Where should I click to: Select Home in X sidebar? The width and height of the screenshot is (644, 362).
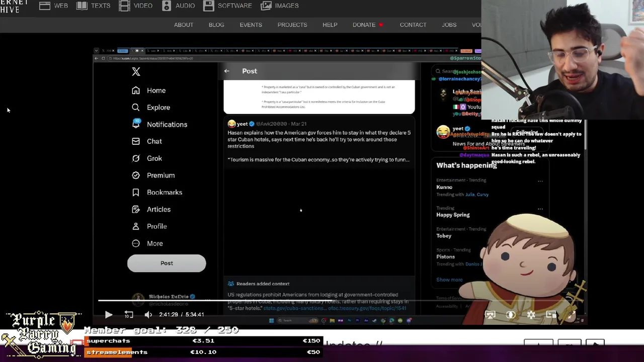(148, 90)
